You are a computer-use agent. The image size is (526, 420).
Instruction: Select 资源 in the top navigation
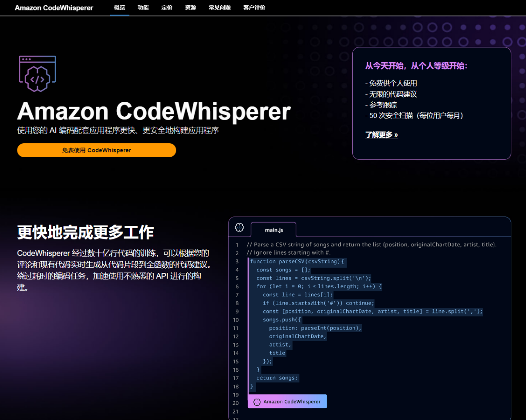(190, 7)
